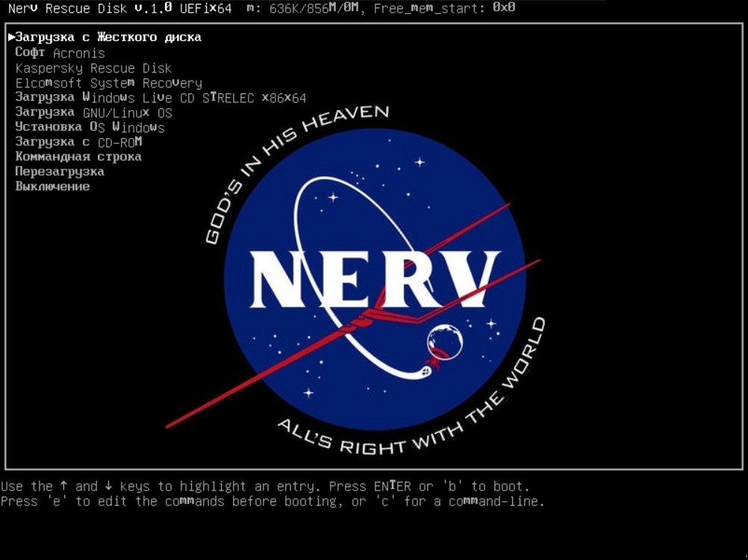Select the Elcomsoft System Recovery entry

109,83
